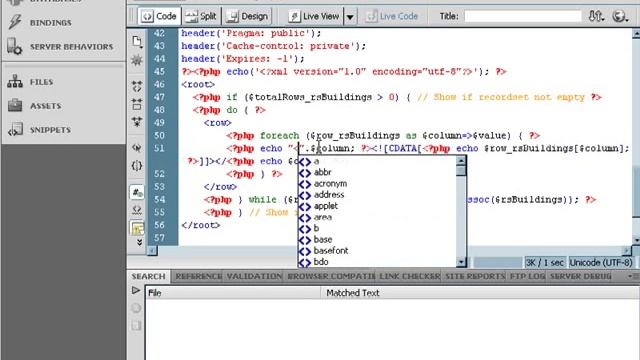The image size is (640, 360).
Task: Switch to the Search results tab
Action: (x=149, y=276)
